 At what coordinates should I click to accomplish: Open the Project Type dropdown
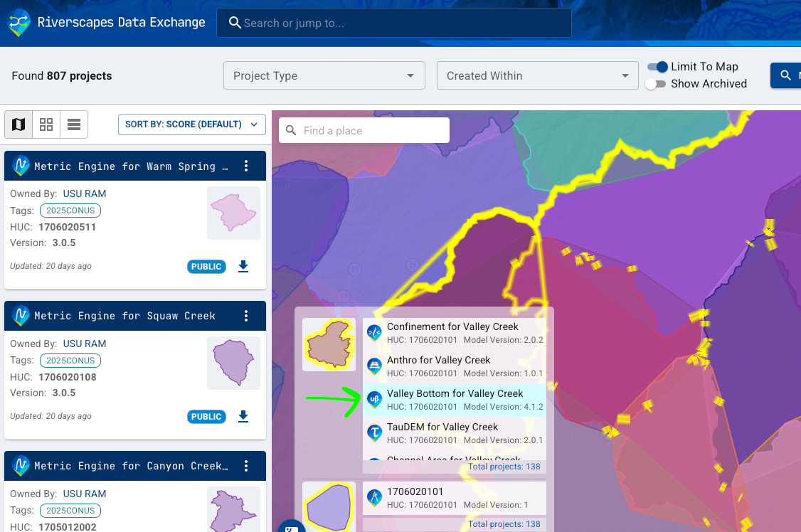(324, 75)
